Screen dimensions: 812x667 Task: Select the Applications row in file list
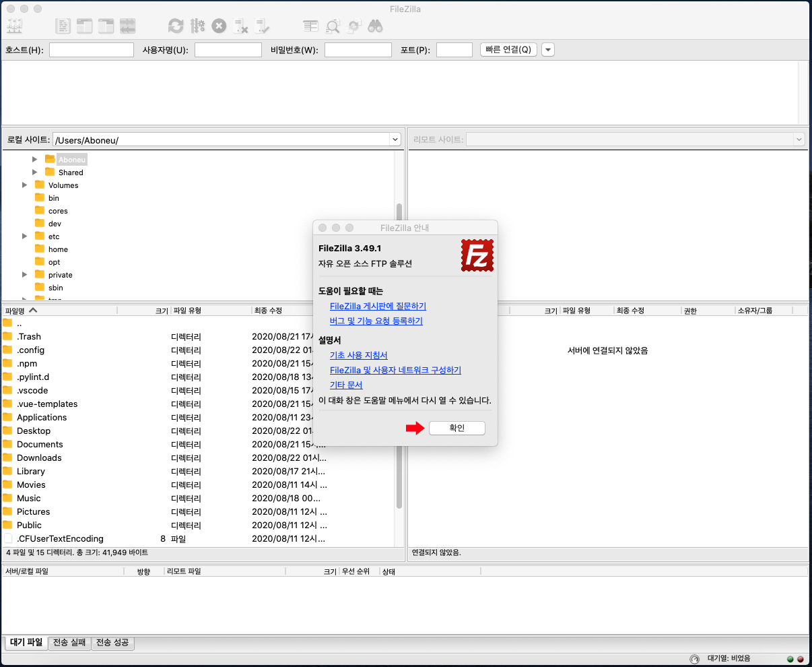tap(198, 417)
